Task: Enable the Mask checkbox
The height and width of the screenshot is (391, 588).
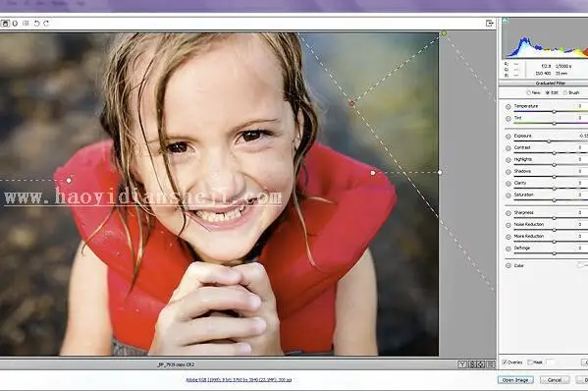Action: [x=530, y=363]
